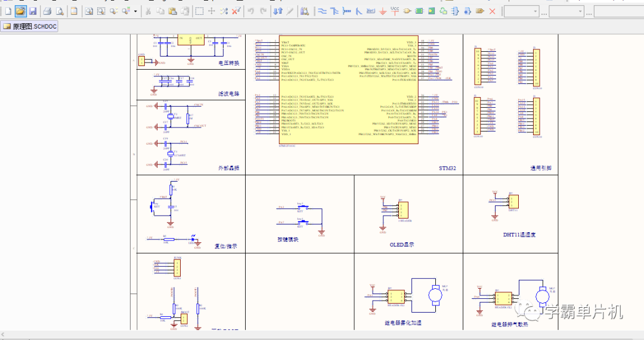Screen dimensions: 644x340
Task: Open the Devices view document icon
Action: coord(74,11)
